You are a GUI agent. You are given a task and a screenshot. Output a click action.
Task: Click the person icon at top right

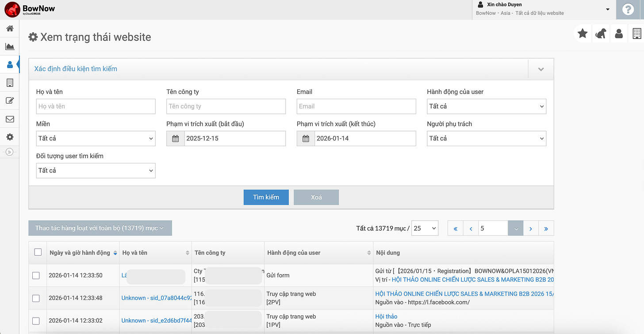[619, 33]
